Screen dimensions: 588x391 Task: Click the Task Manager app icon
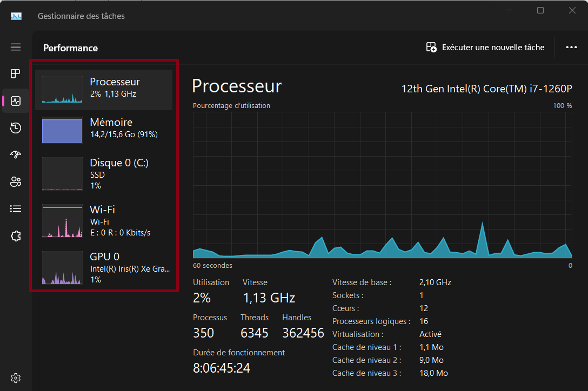[16, 16]
